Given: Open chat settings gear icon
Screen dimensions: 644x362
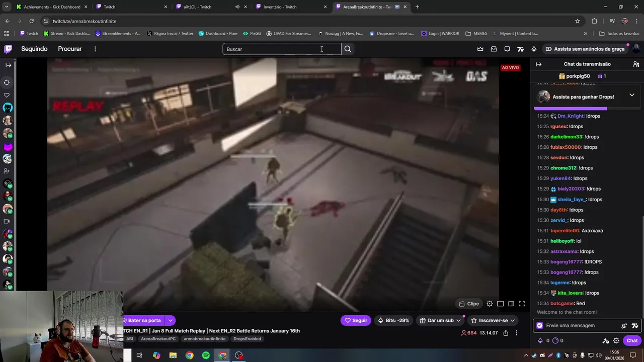Looking at the screenshot, I should coord(616,340).
